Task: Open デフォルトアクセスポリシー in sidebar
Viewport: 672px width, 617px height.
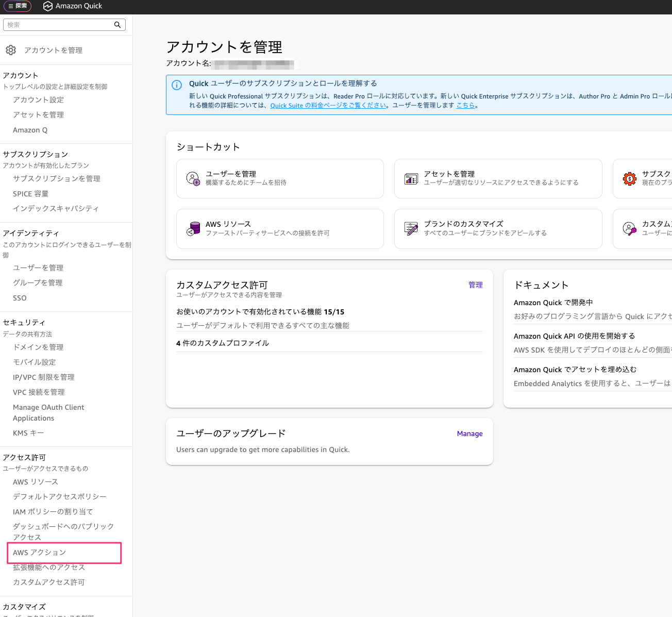Action: [60, 497]
